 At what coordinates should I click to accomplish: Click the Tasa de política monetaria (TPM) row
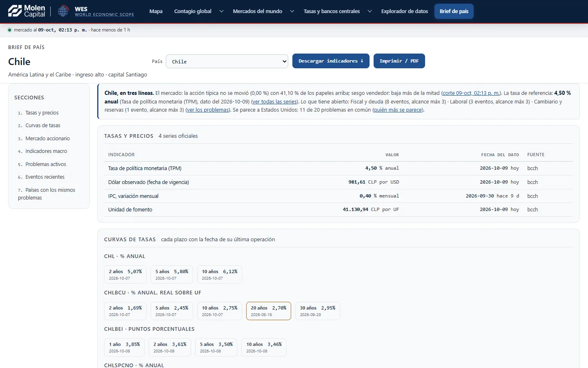(x=339, y=168)
